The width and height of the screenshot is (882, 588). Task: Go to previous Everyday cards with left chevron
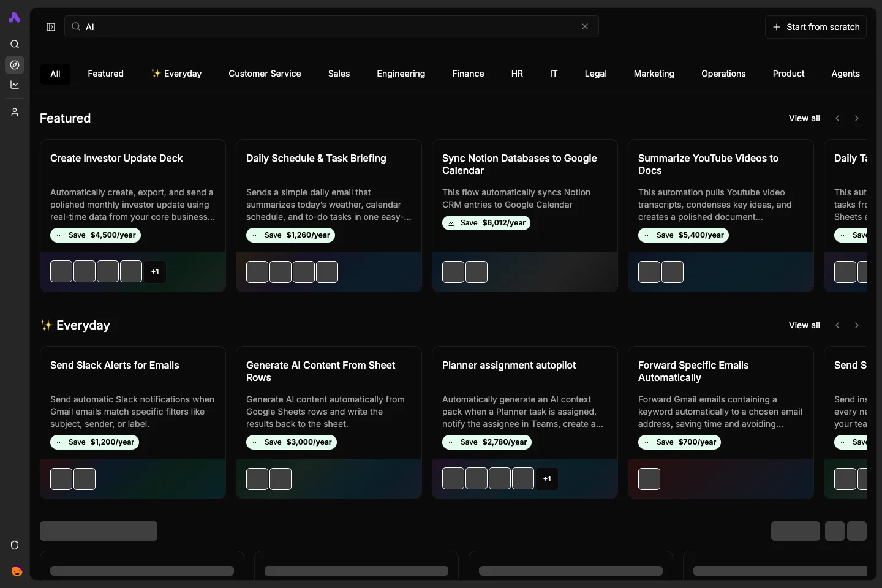(837, 325)
